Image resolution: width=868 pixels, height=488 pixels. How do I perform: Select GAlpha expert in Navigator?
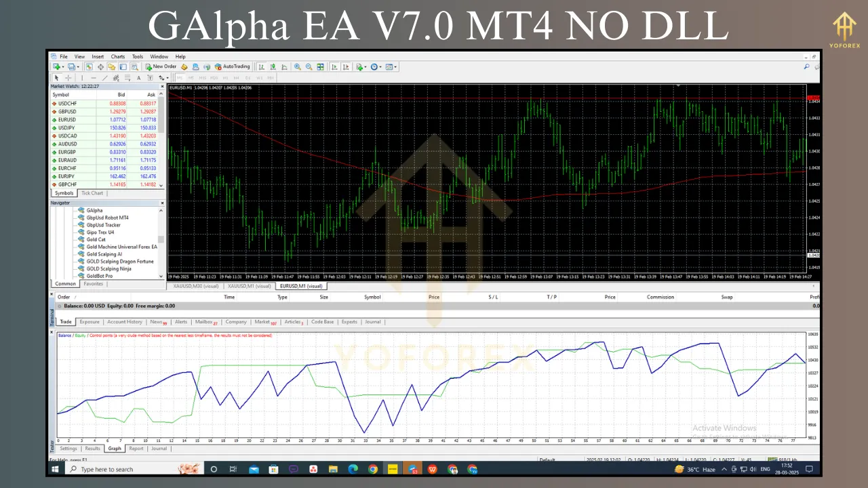click(94, 210)
